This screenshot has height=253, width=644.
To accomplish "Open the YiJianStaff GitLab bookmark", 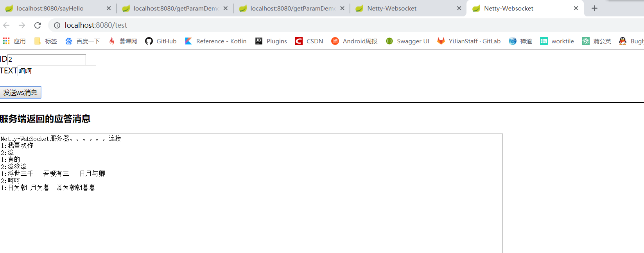I will pos(469,41).
